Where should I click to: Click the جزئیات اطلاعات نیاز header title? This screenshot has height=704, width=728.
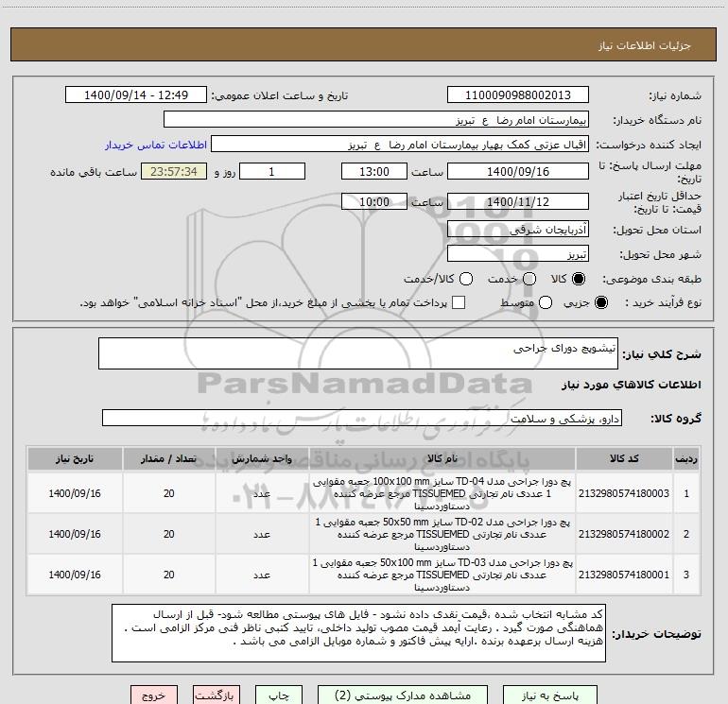pyautogui.click(x=644, y=45)
